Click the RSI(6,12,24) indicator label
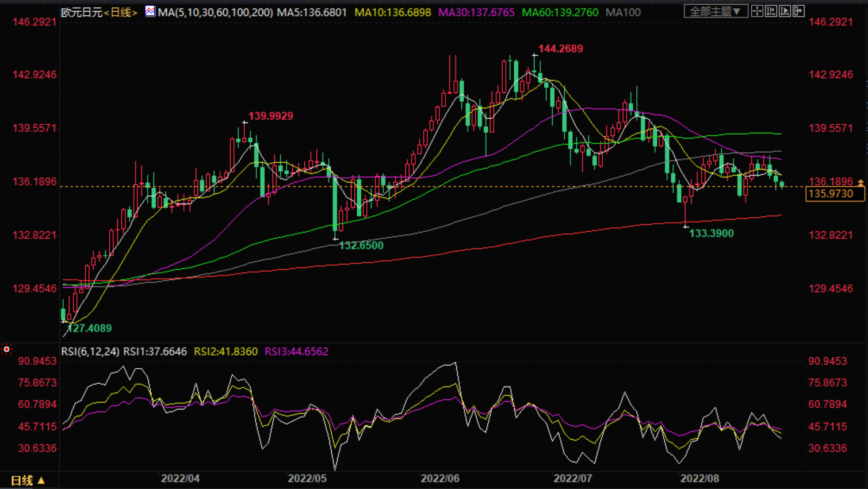 [x=90, y=352]
